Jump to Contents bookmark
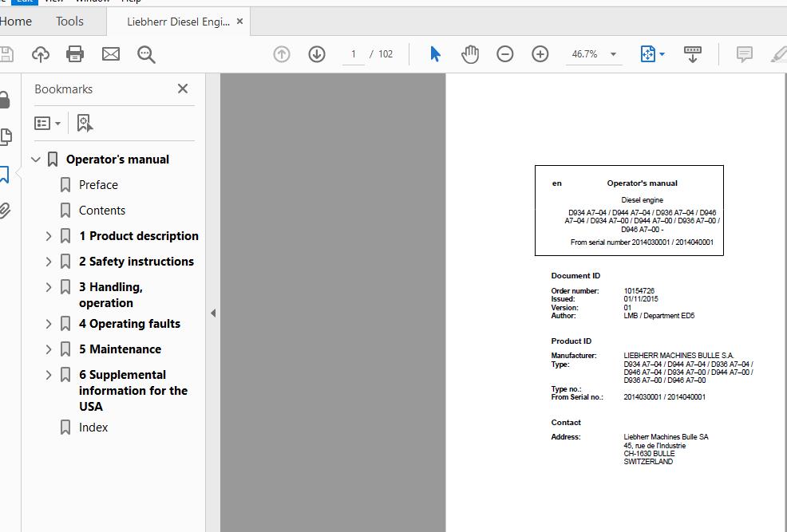Image resolution: width=787 pixels, height=532 pixels. tap(102, 211)
